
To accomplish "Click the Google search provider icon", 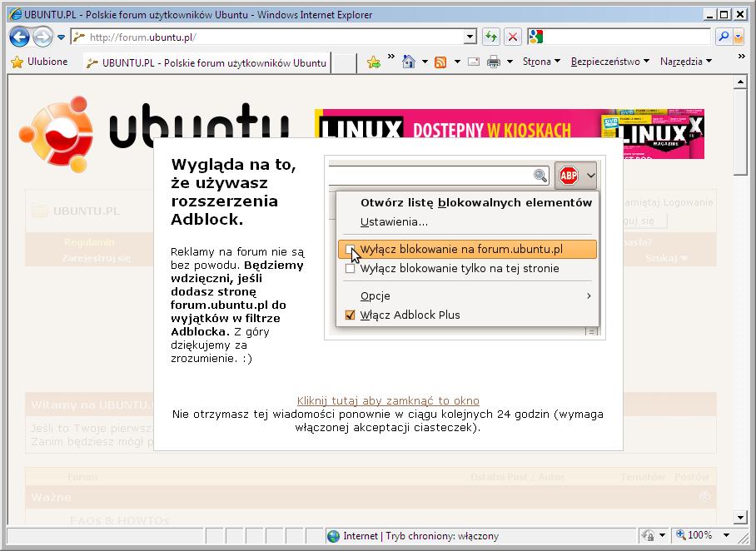I will [536, 37].
